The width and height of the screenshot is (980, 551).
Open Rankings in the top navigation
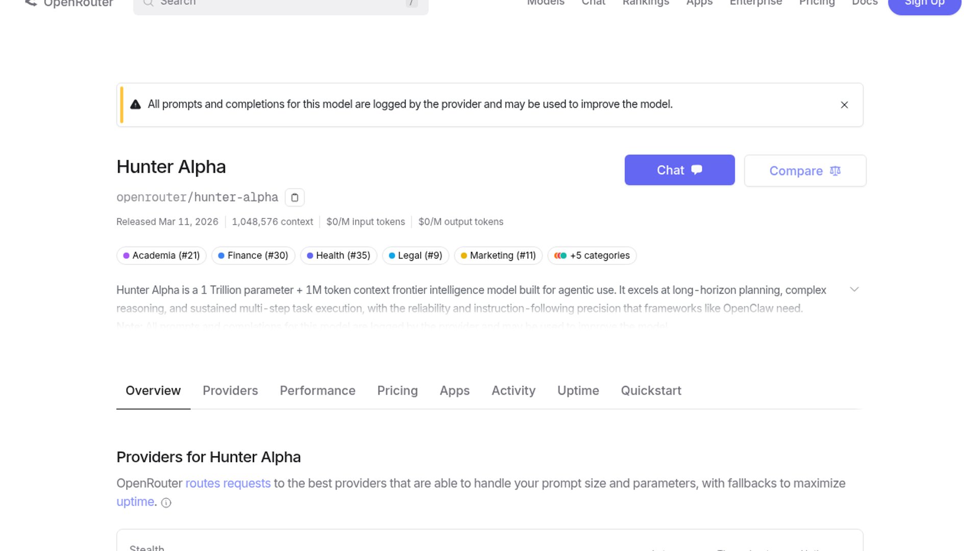coord(646,3)
